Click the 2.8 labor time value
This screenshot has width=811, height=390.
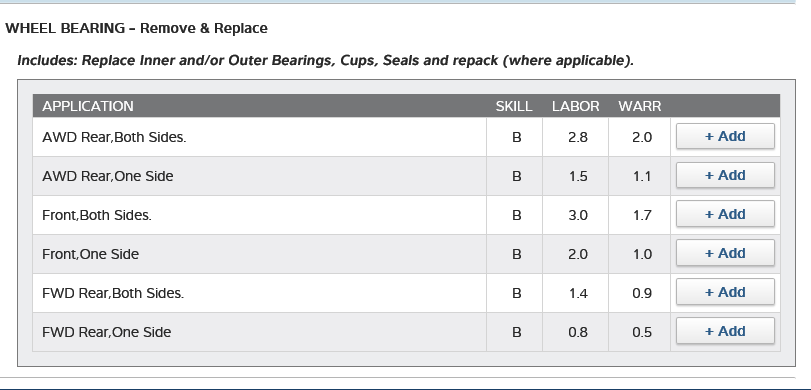578,137
